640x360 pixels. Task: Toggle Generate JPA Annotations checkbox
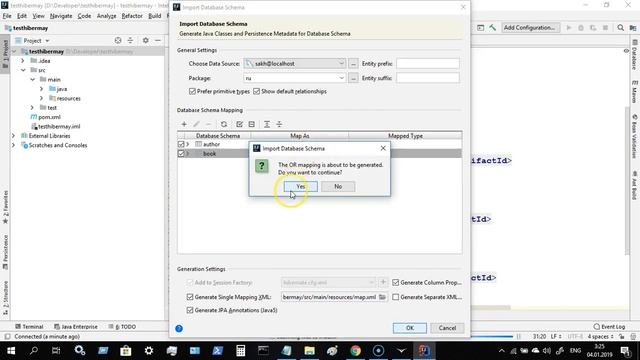190,310
